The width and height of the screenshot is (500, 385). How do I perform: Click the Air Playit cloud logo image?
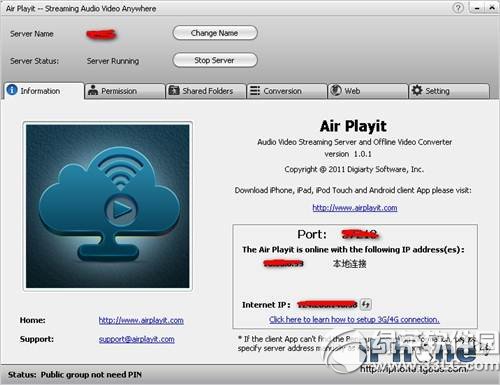click(x=108, y=206)
